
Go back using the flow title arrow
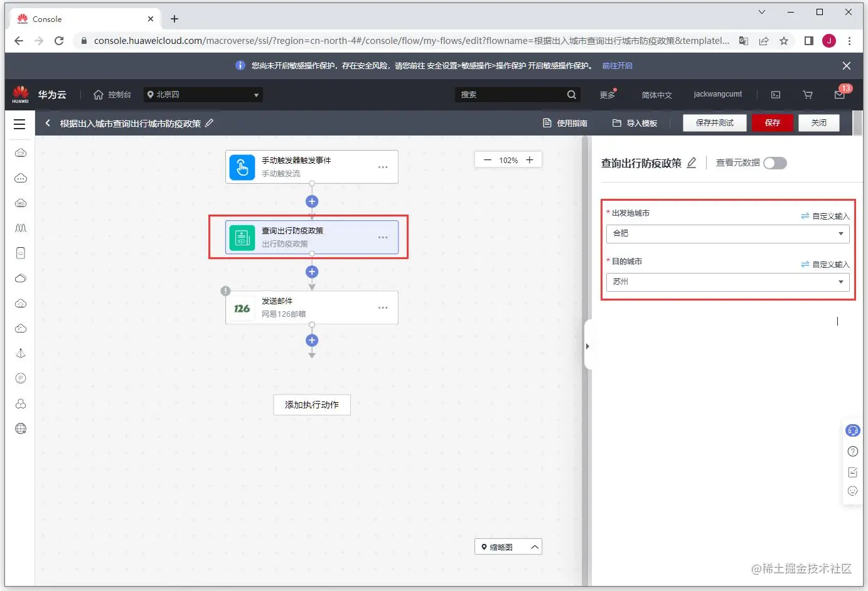click(x=48, y=123)
